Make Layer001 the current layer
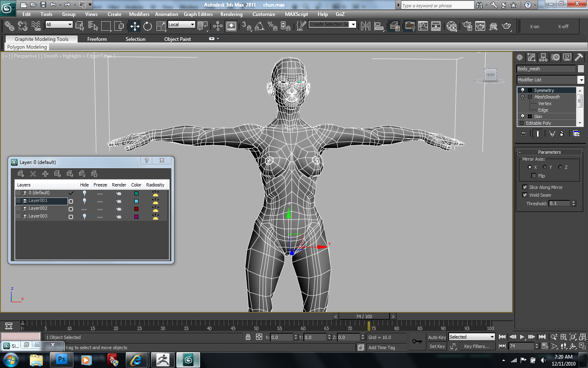Viewport: 588px width, 368px height. (x=71, y=201)
